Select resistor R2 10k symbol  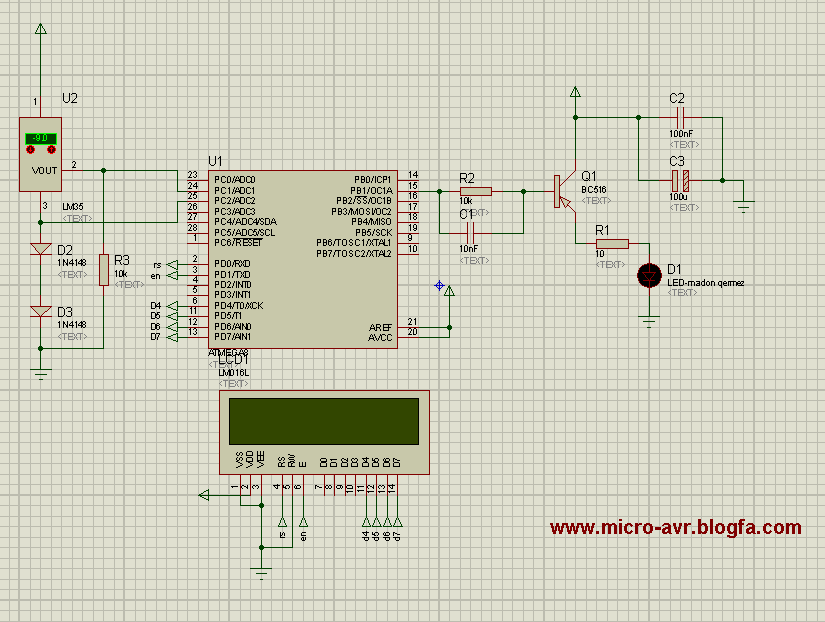(475, 191)
